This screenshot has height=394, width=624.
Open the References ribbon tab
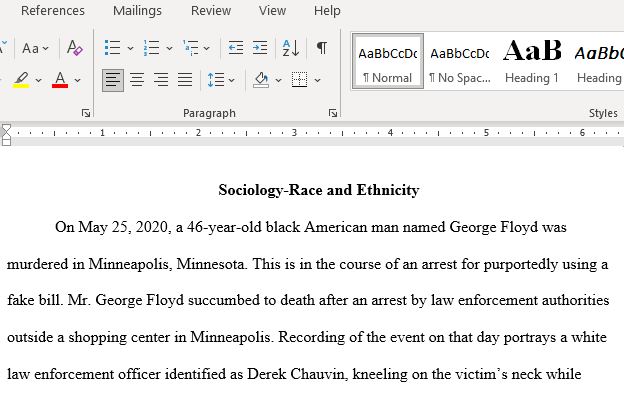pos(53,11)
